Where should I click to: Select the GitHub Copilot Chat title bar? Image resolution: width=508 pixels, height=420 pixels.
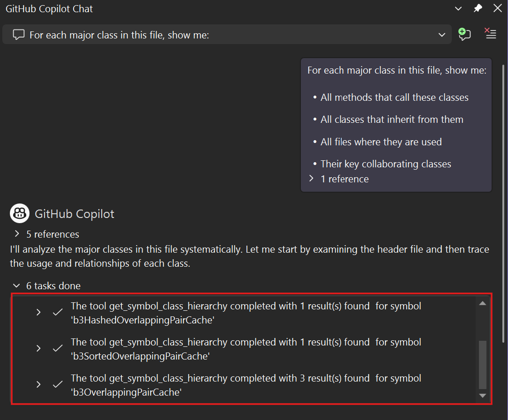tap(49, 8)
